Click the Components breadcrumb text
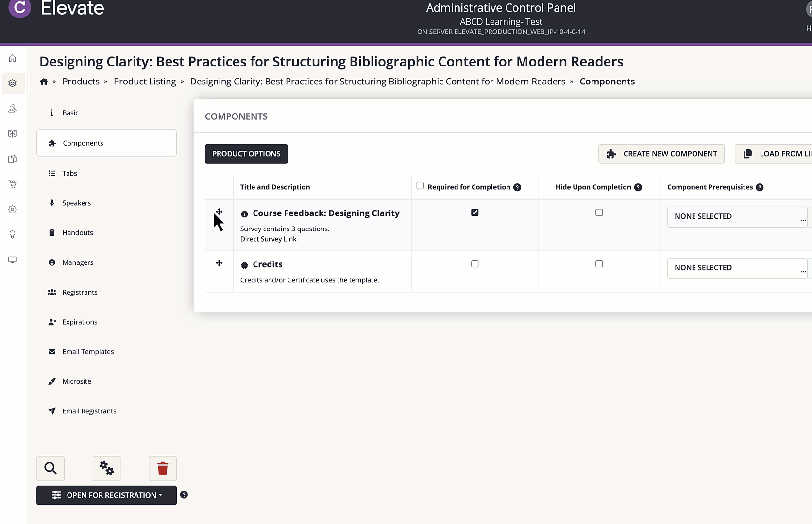 (607, 82)
